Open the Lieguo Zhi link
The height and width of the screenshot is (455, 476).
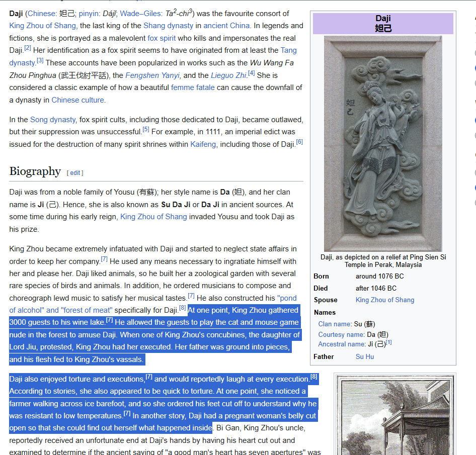point(228,75)
